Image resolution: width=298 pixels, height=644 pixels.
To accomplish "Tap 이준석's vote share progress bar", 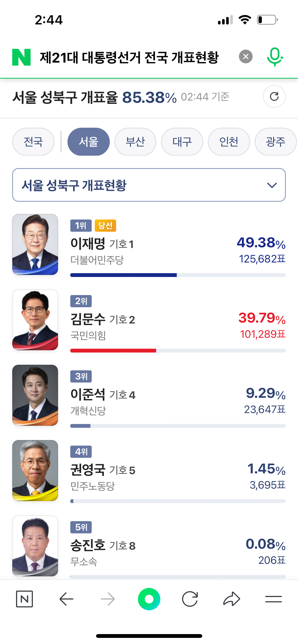I will point(178,426).
